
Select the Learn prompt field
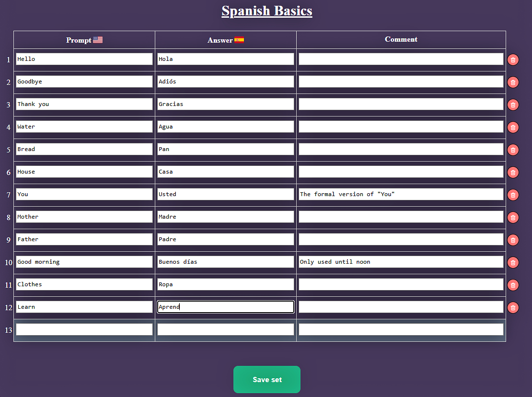(84, 307)
